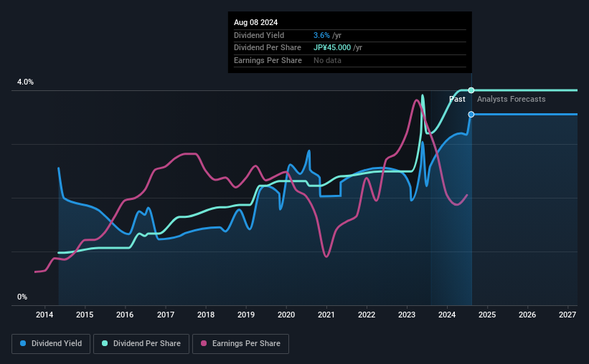The width and height of the screenshot is (589, 364).
Task: Toggle the Earnings Per Share legend button
Action: [241, 344]
